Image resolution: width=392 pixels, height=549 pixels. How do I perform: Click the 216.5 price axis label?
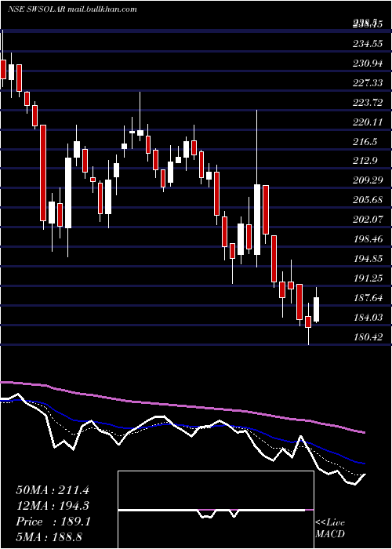click(x=365, y=142)
